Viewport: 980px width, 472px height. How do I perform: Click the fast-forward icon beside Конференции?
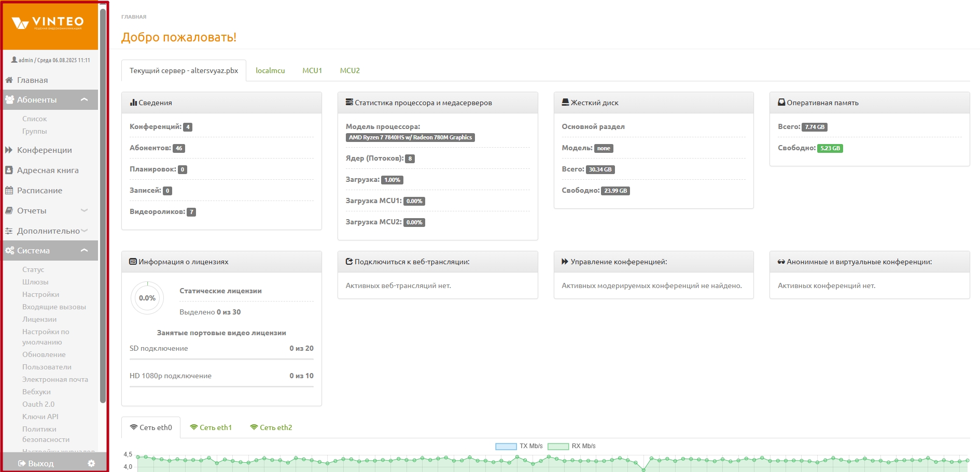pos(9,150)
